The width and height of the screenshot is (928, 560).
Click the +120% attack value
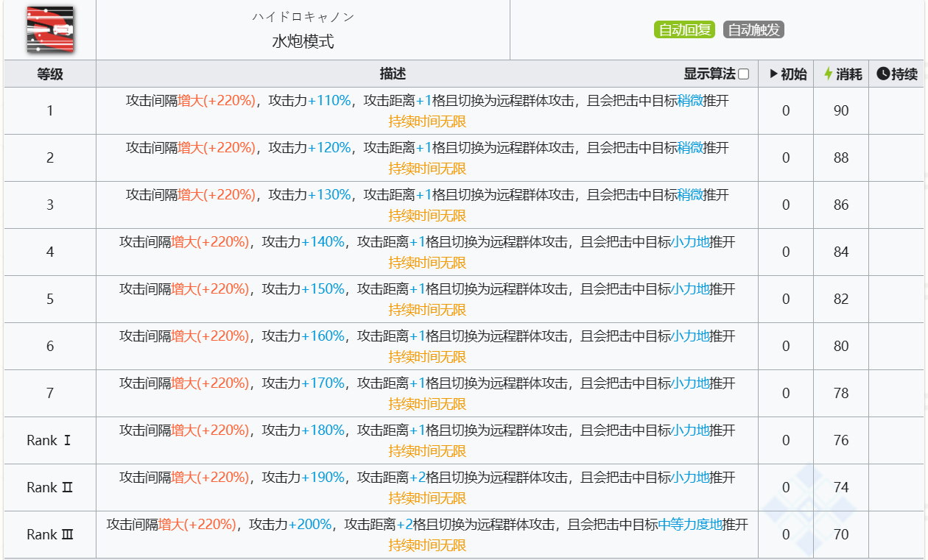tap(329, 148)
